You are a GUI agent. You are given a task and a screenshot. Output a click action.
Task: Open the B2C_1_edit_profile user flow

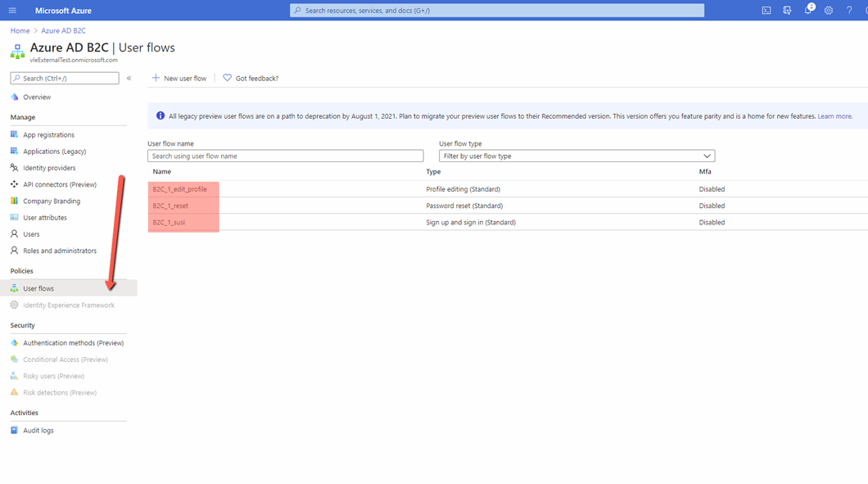[x=179, y=189]
